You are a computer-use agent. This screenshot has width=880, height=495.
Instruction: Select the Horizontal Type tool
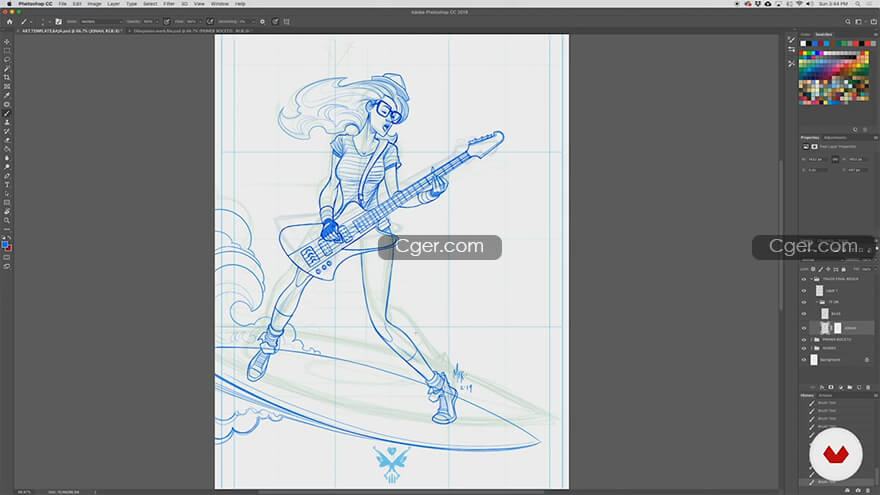[x=7, y=185]
